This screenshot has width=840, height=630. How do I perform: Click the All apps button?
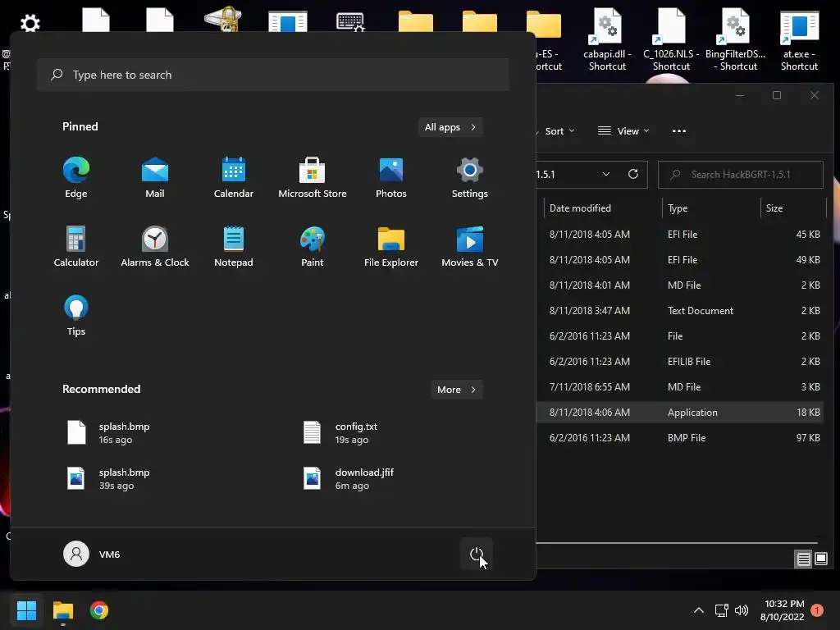[450, 127]
